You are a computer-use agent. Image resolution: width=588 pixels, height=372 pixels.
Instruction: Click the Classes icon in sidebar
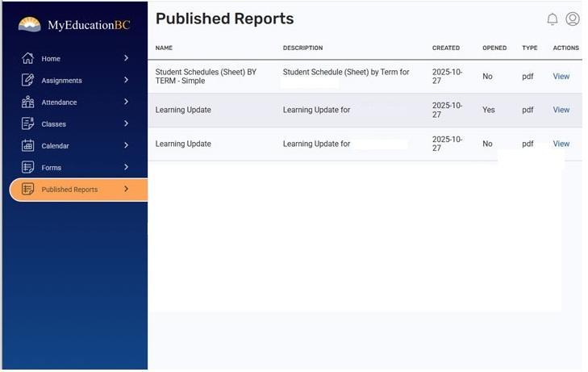pyautogui.click(x=28, y=123)
